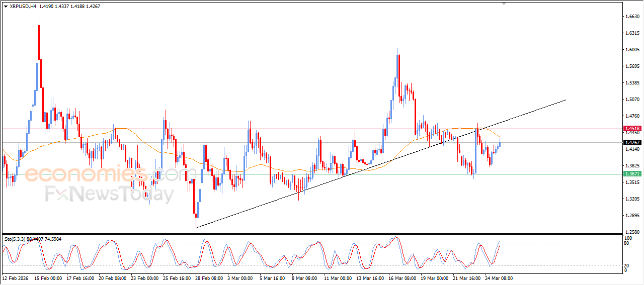This screenshot has height=285, width=644.
Task: Click the 1.5695 price scale value
Action: (632, 66)
